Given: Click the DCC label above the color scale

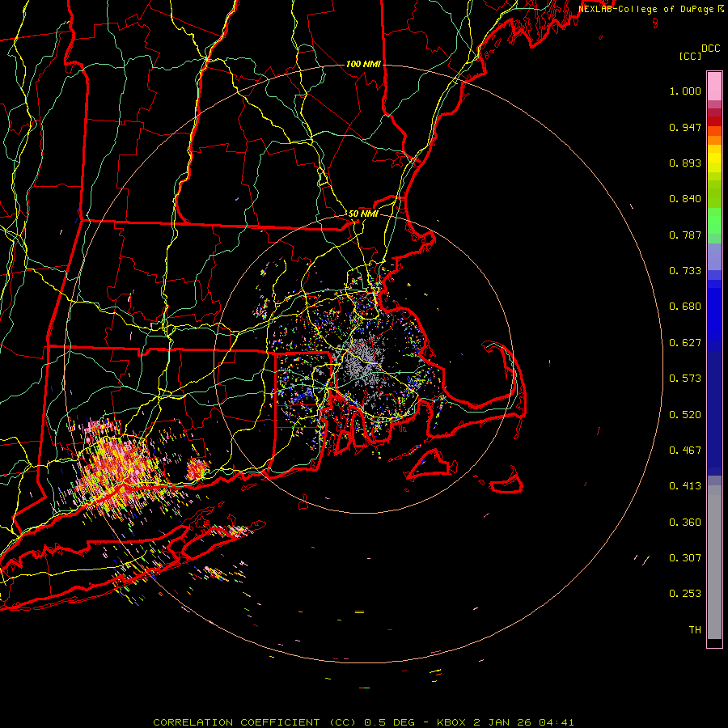Looking at the screenshot, I should pos(711,49).
